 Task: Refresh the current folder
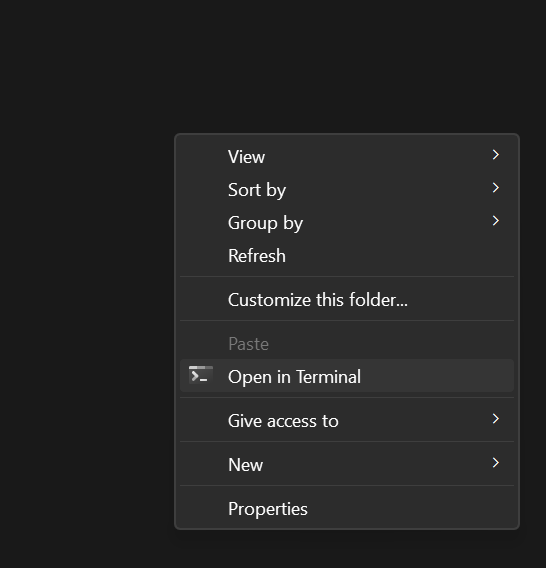coord(347,256)
